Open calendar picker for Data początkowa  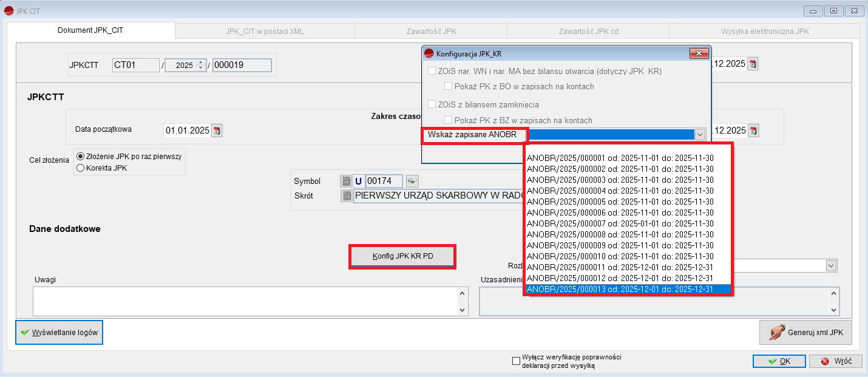tap(217, 131)
